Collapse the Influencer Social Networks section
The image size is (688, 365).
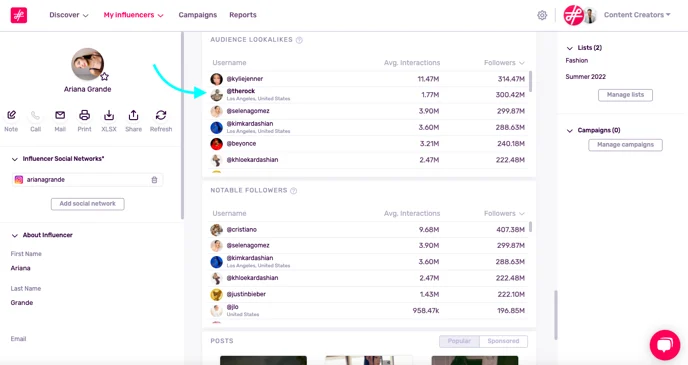(x=14, y=159)
